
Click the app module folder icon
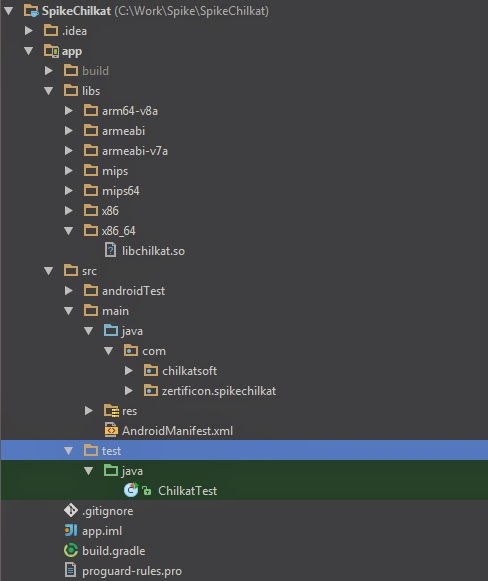(51, 51)
